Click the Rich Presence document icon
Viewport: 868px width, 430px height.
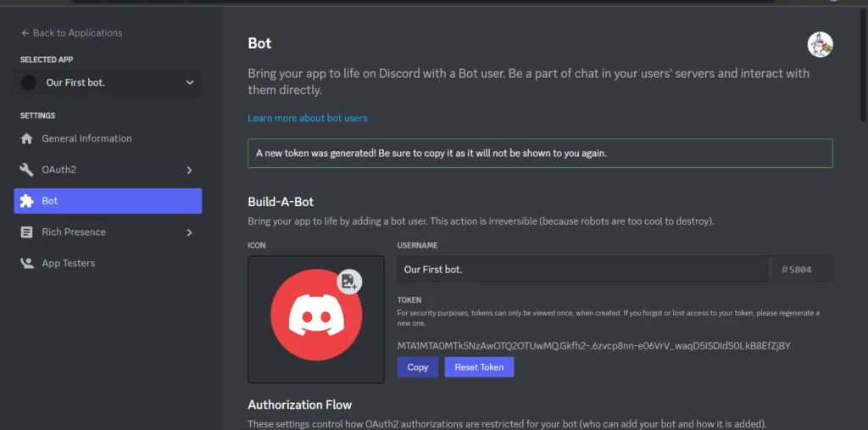tap(26, 232)
